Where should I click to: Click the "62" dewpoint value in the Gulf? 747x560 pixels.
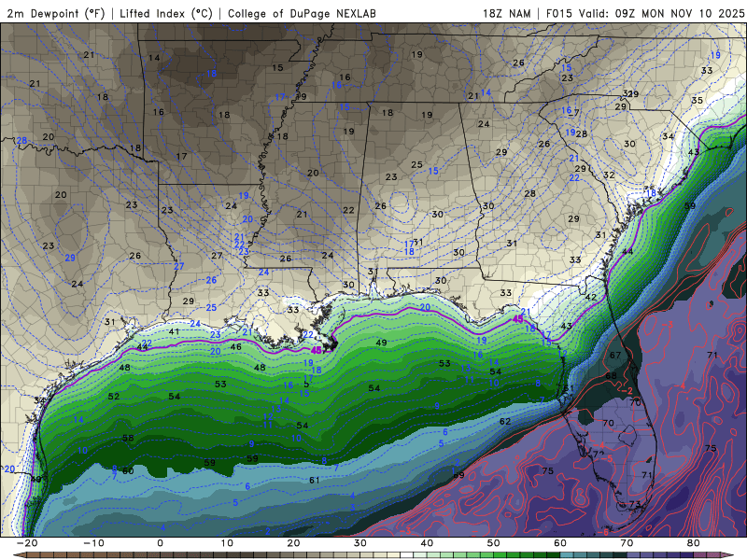tap(505, 422)
